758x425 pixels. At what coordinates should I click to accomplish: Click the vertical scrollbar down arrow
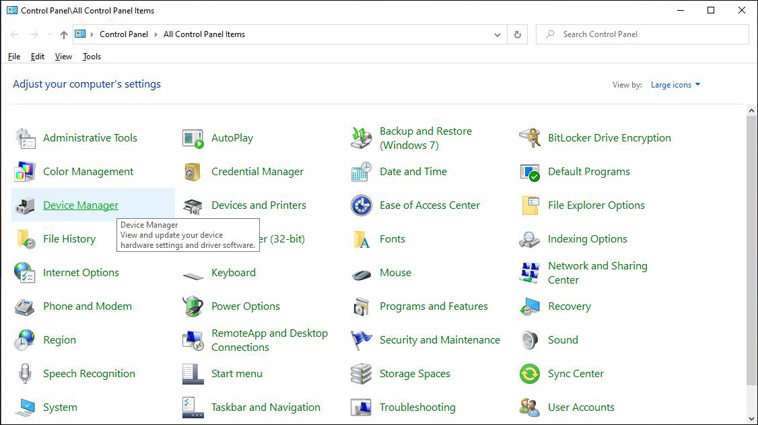pos(751,418)
